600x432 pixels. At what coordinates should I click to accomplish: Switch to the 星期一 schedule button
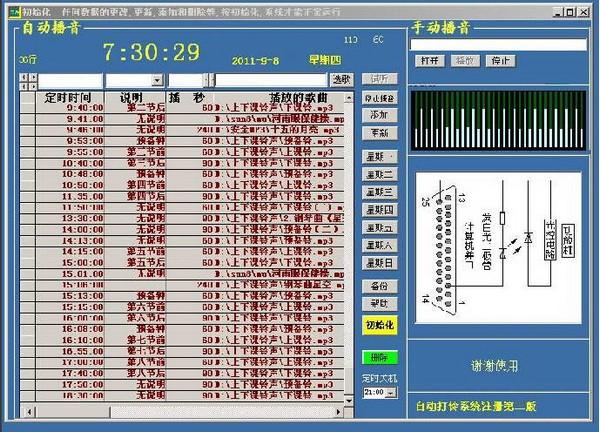coord(380,156)
